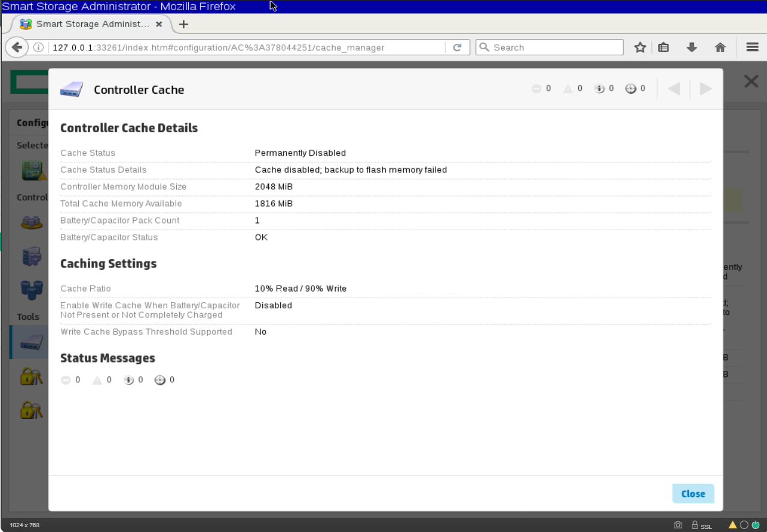This screenshot has width=767, height=532.
Task: Click the '1816 MiB' total cache value
Action: point(274,203)
